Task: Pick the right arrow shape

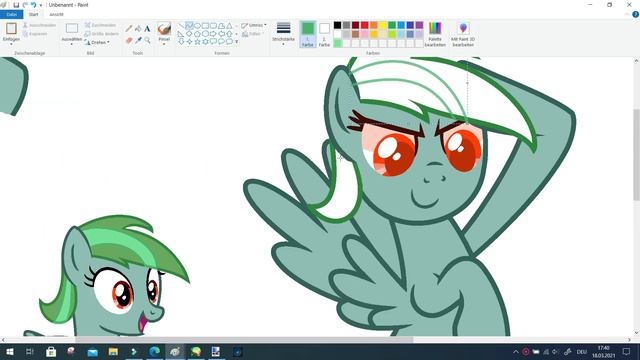Action: coord(213,34)
